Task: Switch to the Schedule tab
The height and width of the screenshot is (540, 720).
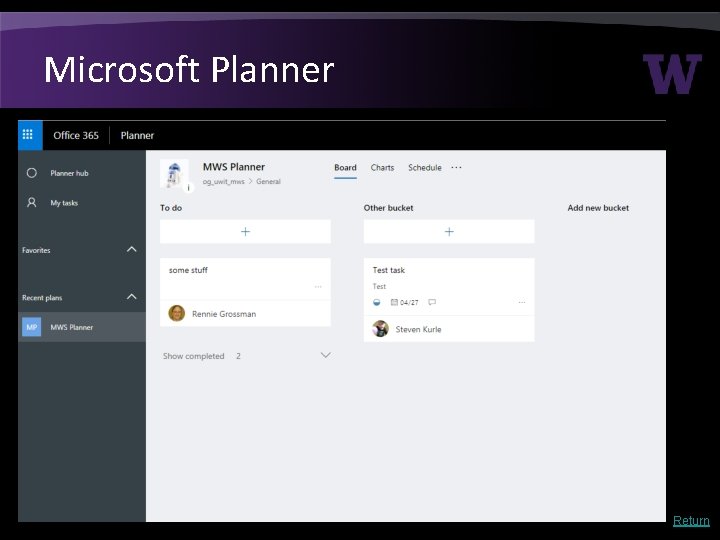Action: 425,168
